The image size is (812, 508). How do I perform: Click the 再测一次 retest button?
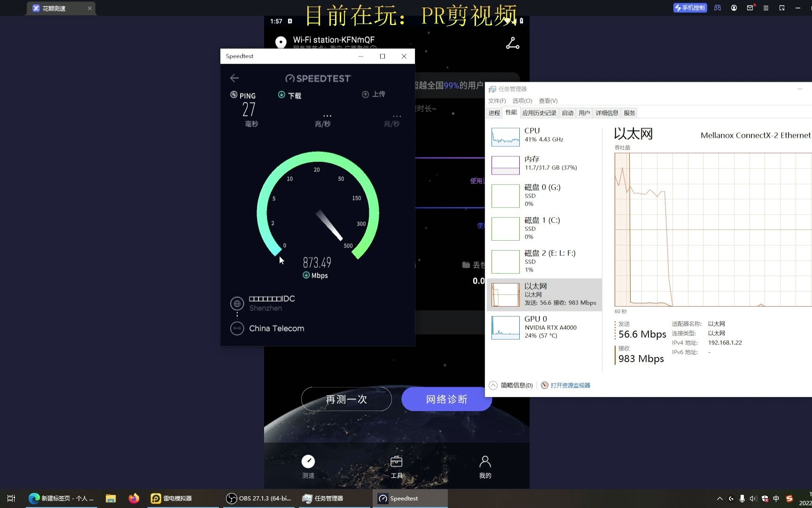[x=346, y=399]
